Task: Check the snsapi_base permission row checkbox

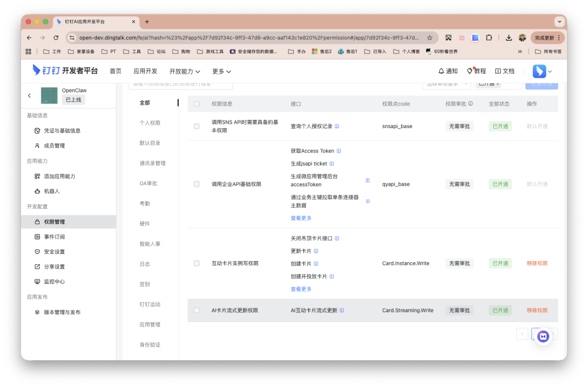Action: click(197, 126)
